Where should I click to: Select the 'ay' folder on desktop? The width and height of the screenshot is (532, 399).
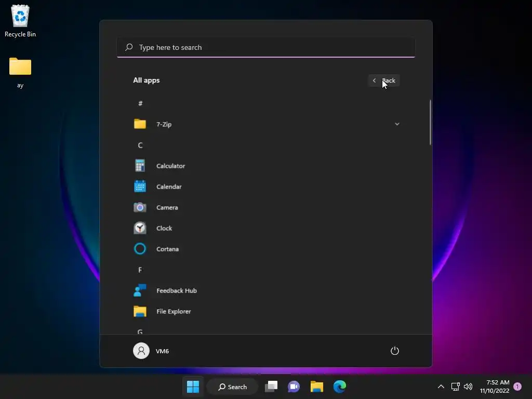[20, 73]
